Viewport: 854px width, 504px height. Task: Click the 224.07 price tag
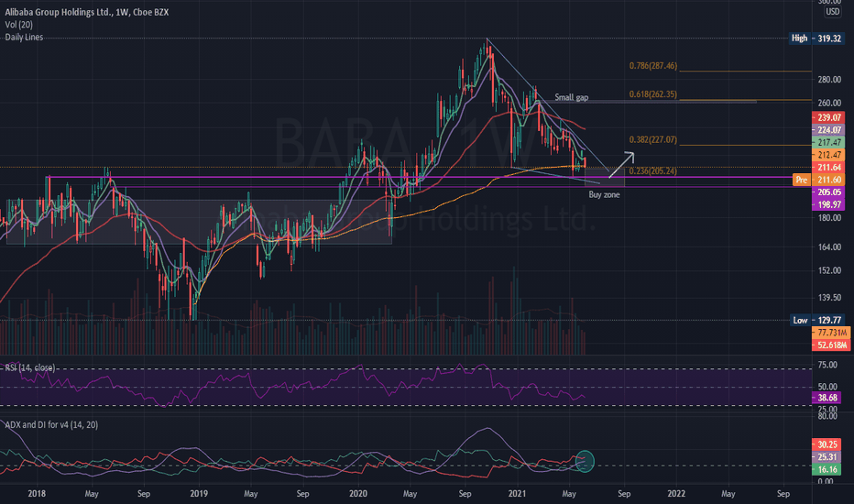827,130
